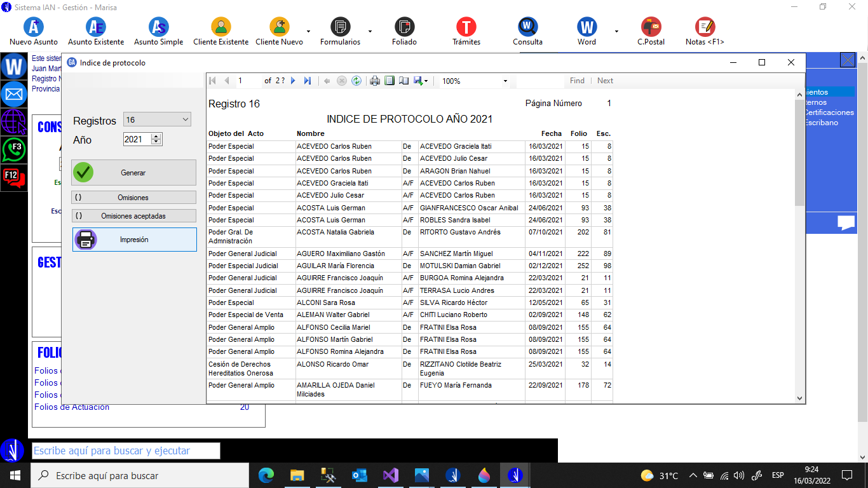Open the Foliado tool
This screenshot has width=868, height=488.
[404, 31]
